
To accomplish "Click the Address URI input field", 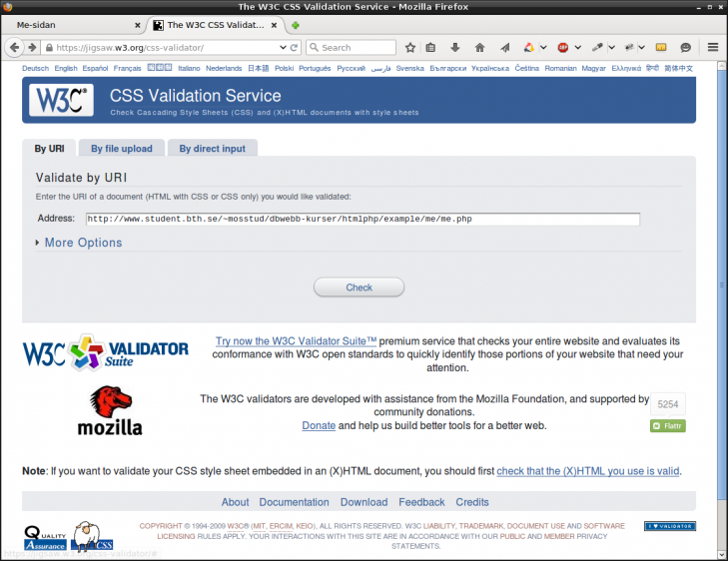I will click(363, 219).
